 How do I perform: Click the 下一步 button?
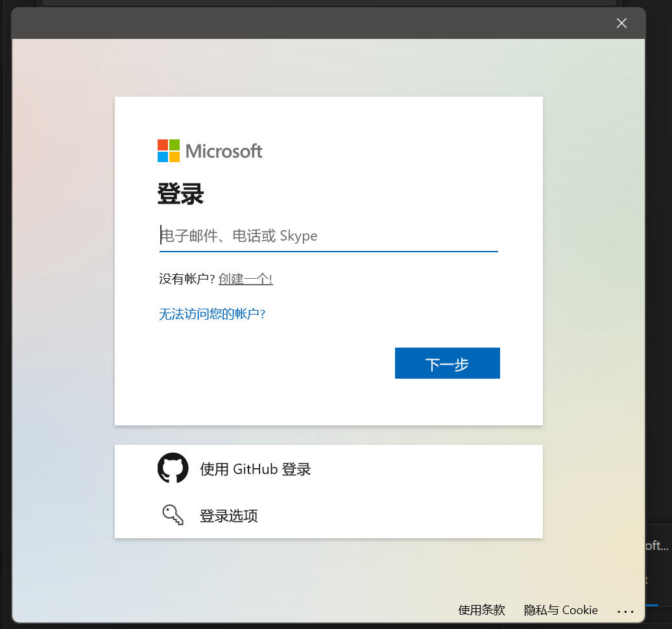tap(448, 363)
